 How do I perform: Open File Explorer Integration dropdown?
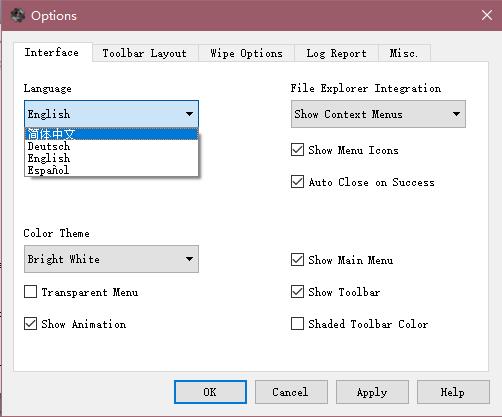pyautogui.click(x=378, y=114)
